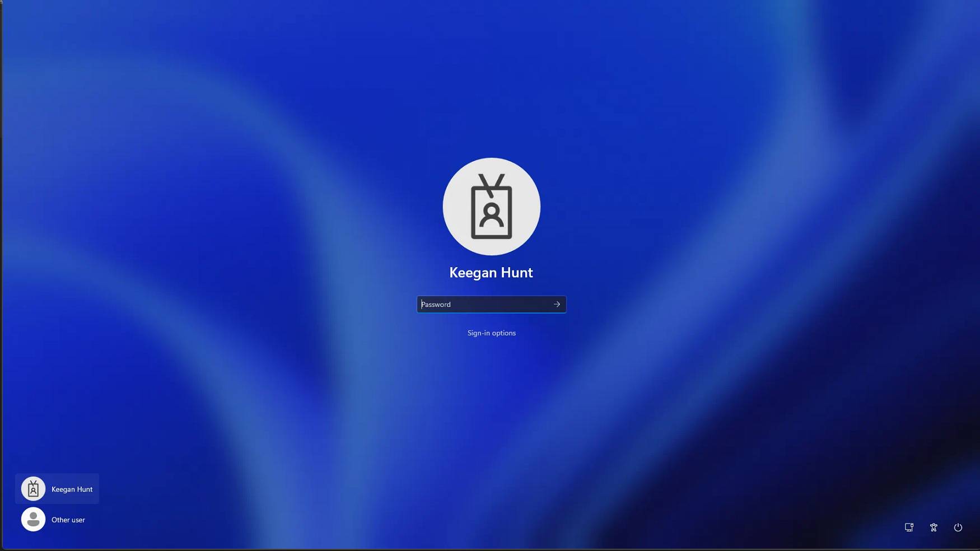Open the human-figure accessibility menu
Viewport: 980px width, 551px height.
tap(934, 527)
